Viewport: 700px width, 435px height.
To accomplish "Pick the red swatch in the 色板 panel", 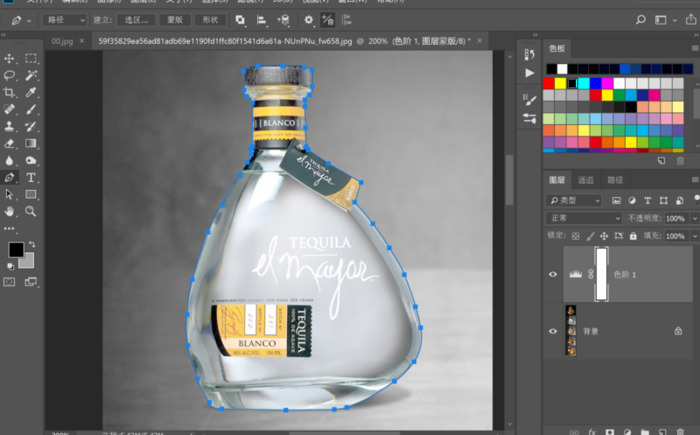I will point(550,83).
